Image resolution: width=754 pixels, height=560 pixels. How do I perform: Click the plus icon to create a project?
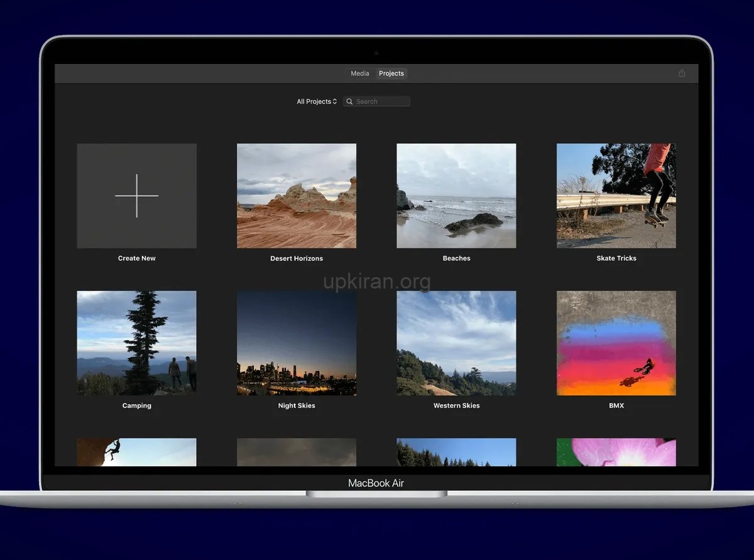pyautogui.click(x=136, y=196)
